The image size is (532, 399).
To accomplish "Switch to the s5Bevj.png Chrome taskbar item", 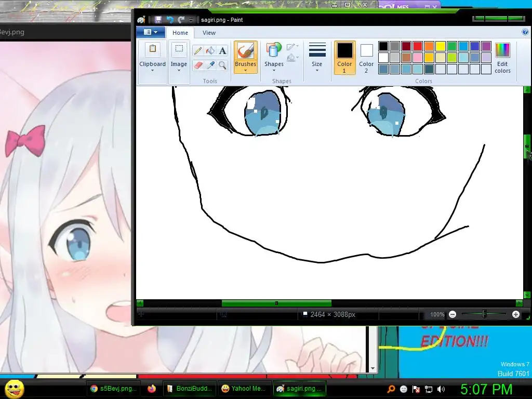I will coord(113,389).
